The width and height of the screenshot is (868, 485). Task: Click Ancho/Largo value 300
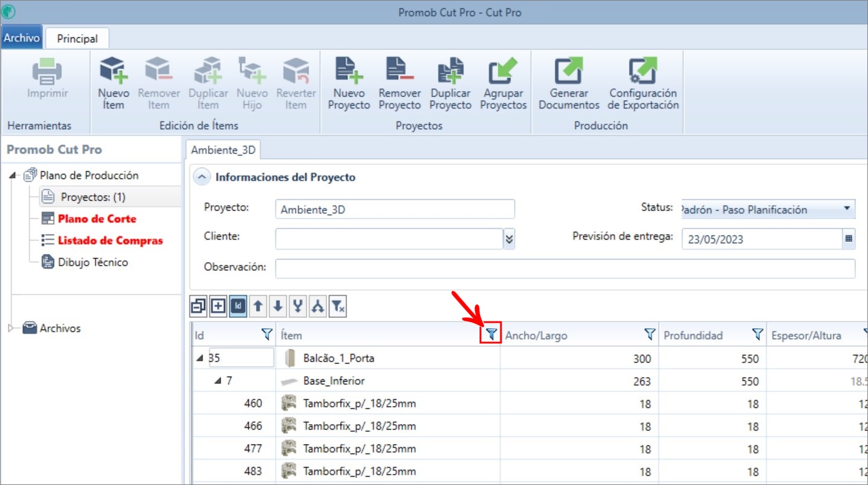(x=642, y=359)
